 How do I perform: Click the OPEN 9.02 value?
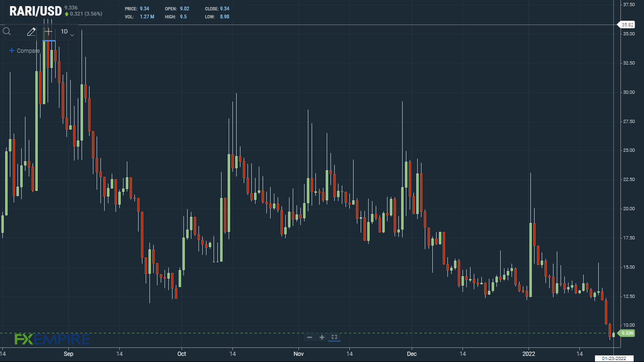(184, 9)
